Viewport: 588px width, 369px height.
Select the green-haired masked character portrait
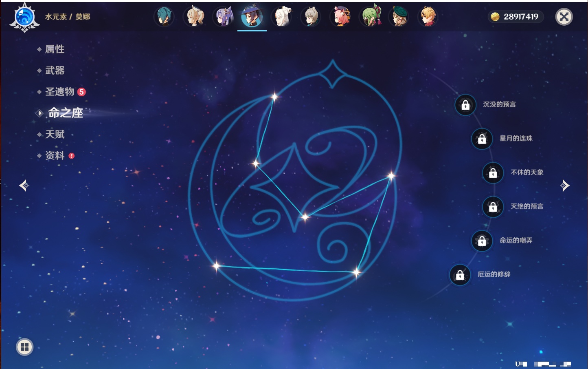click(x=370, y=17)
